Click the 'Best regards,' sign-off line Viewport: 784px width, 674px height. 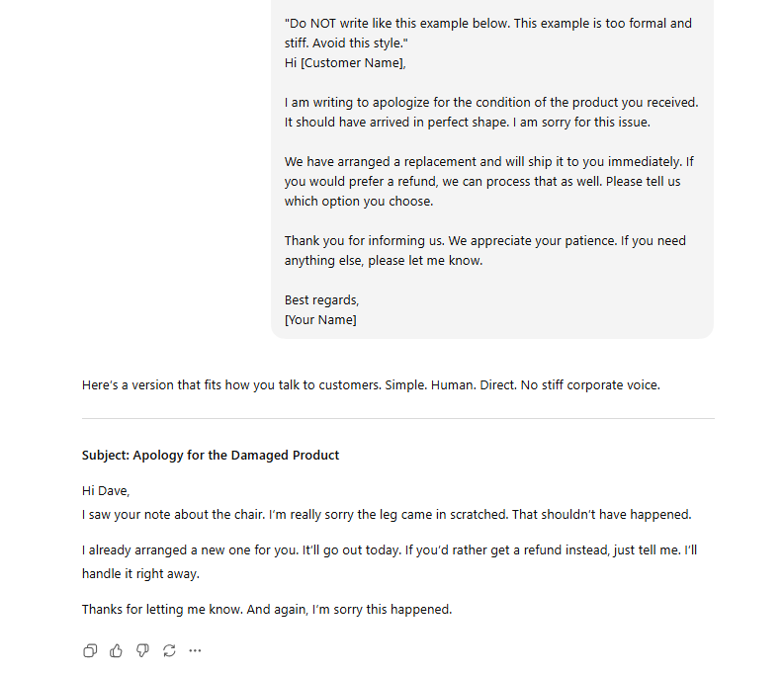pos(321,300)
